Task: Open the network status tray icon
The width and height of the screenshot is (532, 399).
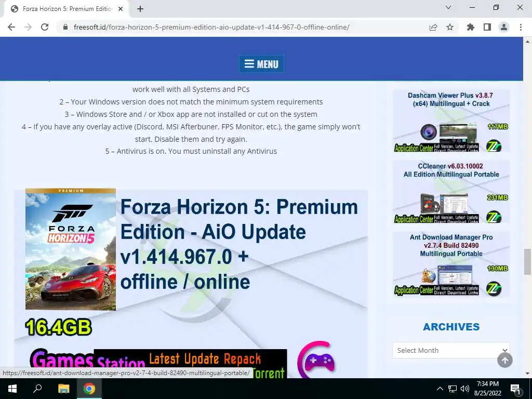Action: click(x=453, y=389)
